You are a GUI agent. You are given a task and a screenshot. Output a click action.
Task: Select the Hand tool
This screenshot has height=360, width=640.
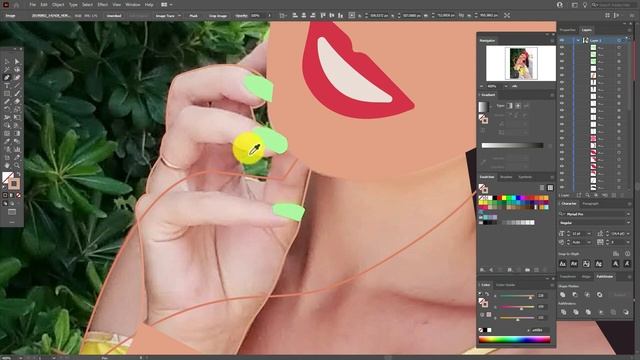pos(7,165)
